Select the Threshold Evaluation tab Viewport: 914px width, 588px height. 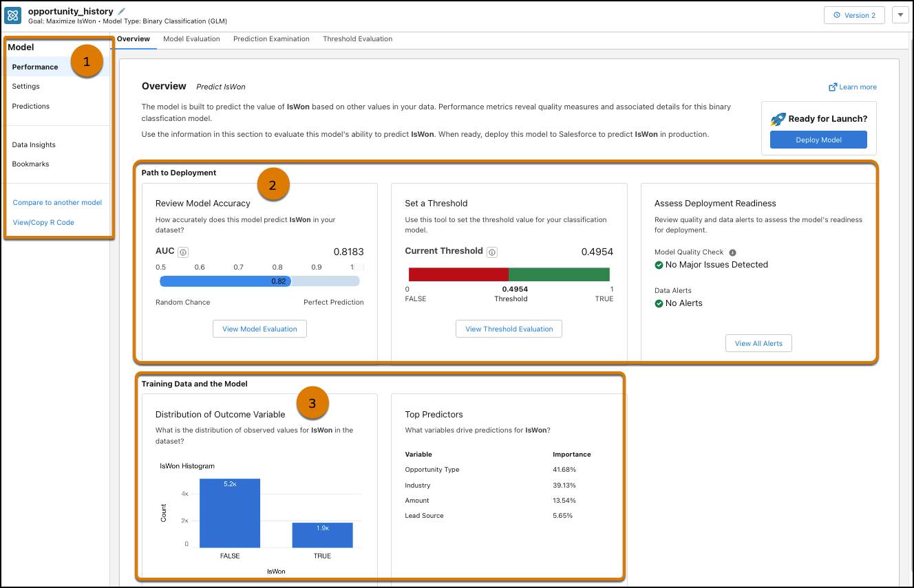(357, 39)
